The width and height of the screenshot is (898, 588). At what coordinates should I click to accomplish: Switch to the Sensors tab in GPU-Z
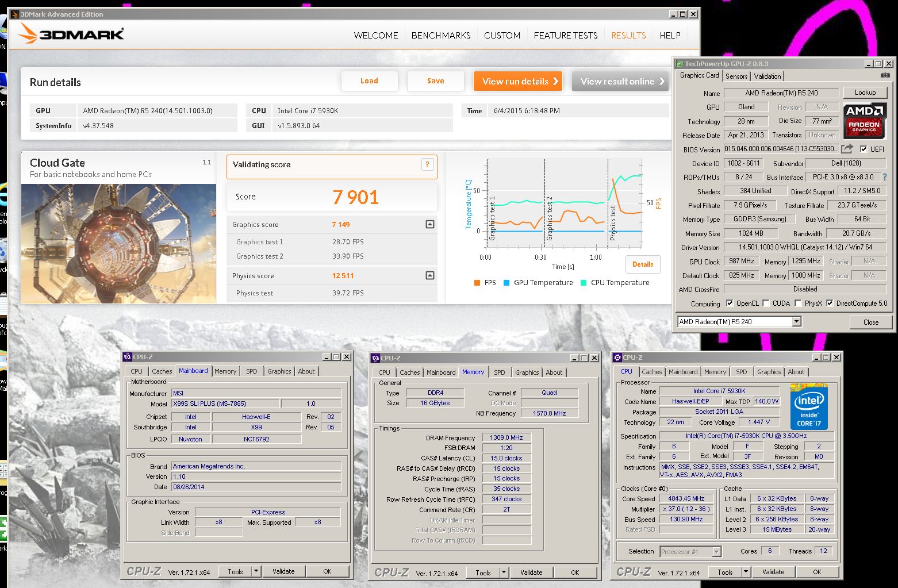point(736,76)
